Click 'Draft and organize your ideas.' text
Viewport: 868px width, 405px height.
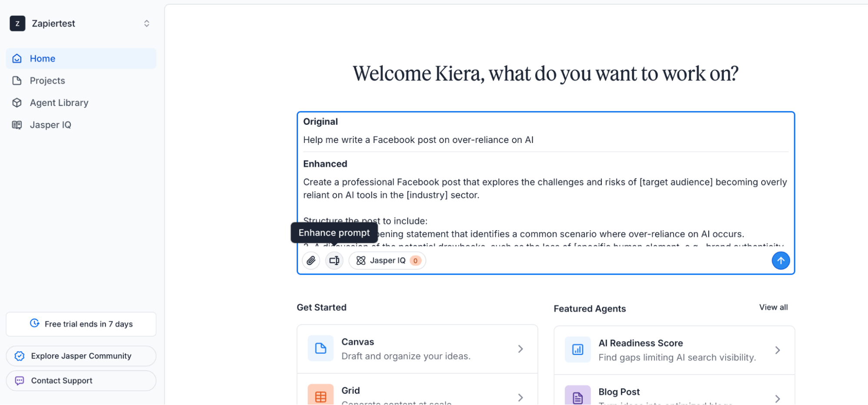tap(406, 356)
